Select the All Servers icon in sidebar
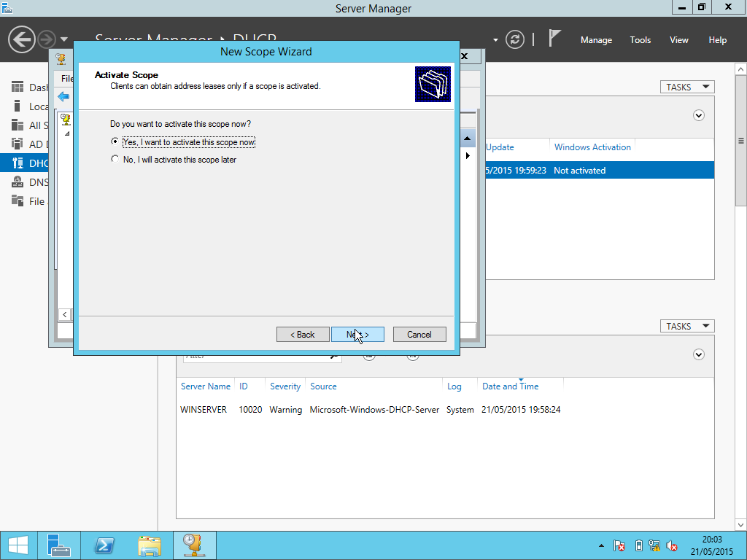747x560 pixels. pyautogui.click(x=18, y=125)
